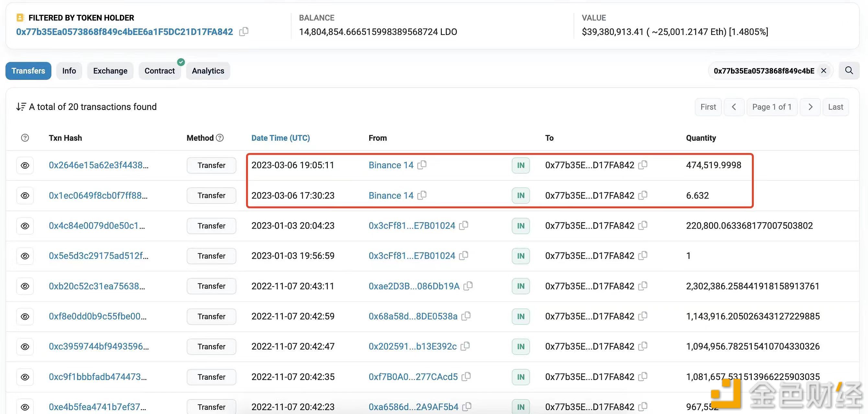Go to next page chevron
This screenshot has height=414, width=868.
click(x=810, y=107)
